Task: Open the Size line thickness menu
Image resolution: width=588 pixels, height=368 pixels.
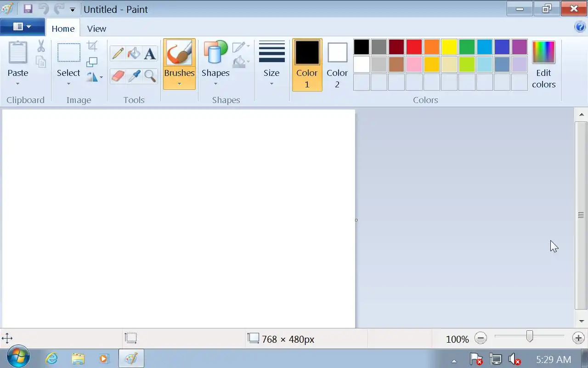Action: point(271,63)
